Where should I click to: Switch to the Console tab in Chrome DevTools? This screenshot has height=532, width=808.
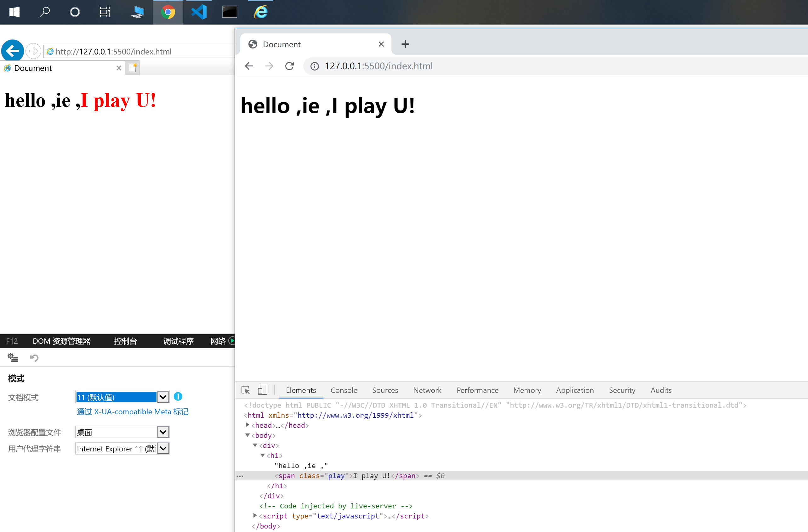click(344, 390)
